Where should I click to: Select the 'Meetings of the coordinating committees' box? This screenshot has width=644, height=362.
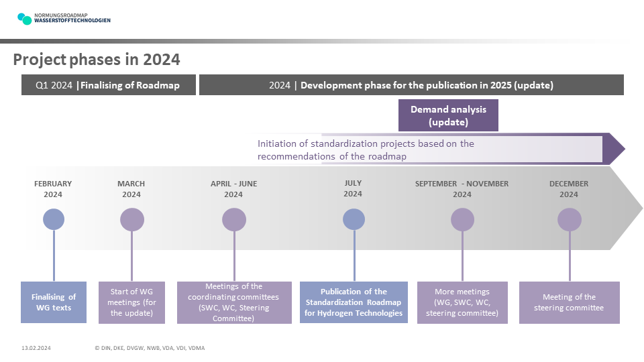point(234,302)
